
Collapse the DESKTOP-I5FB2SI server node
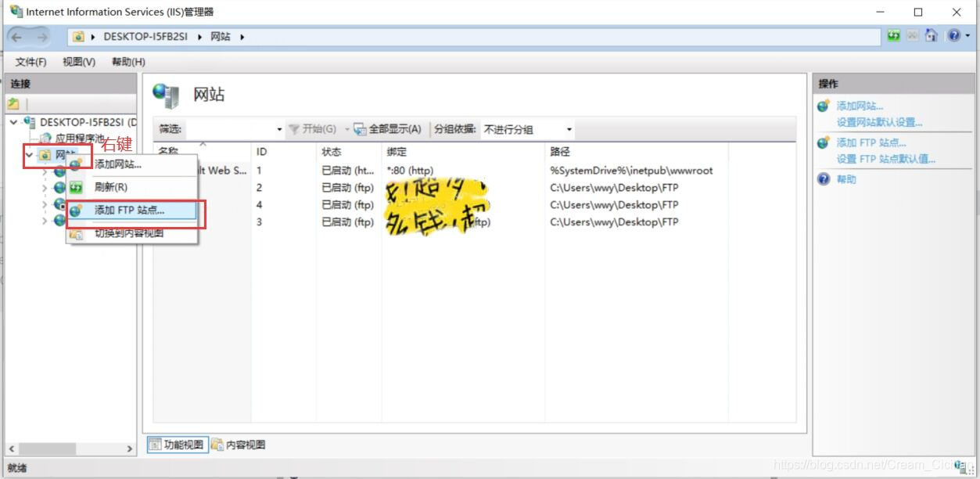coord(14,122)
